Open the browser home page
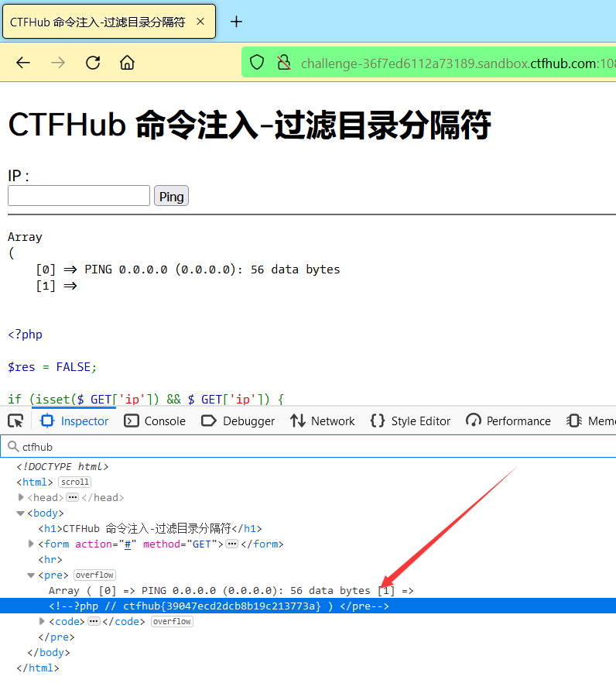616x697 pixels. [x=127, y=63]
